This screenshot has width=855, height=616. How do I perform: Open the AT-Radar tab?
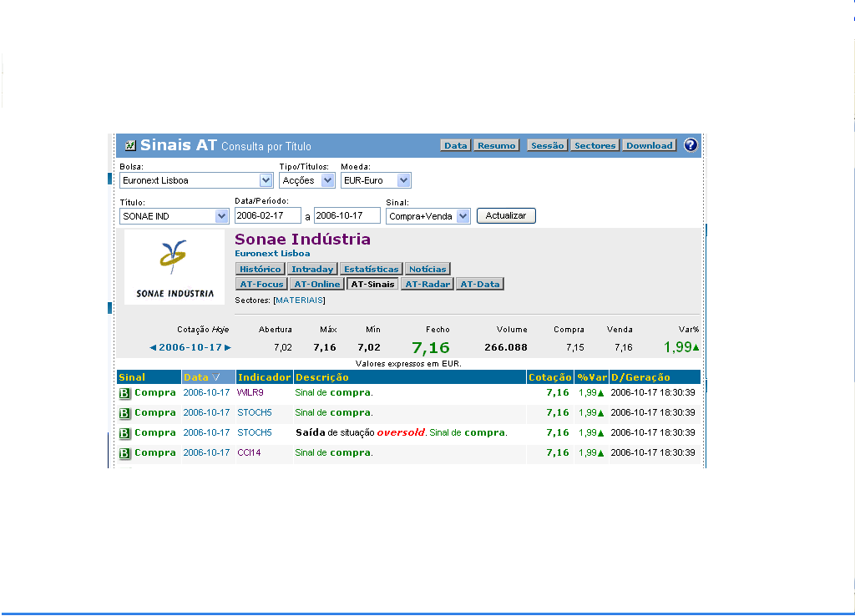click(x=427, y=284)
